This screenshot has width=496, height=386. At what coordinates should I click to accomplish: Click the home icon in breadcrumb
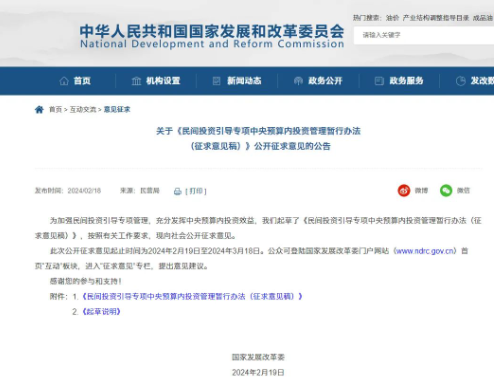pyautogui.click(x=39, y=109)
